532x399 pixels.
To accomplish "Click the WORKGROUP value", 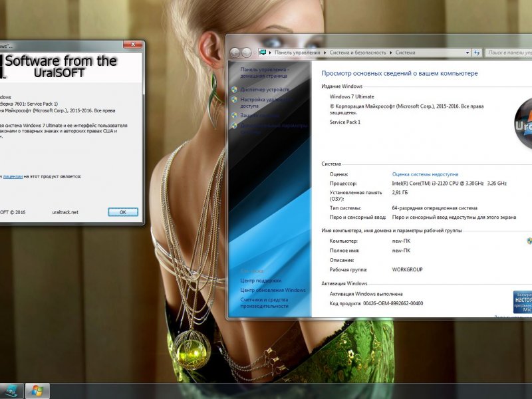I will coord(407,270).
